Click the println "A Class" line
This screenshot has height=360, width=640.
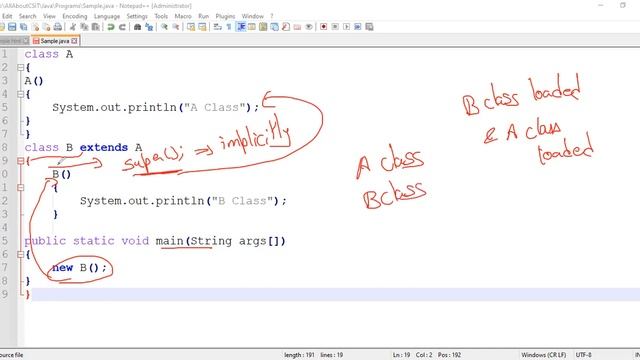click(x=156, y=107)
